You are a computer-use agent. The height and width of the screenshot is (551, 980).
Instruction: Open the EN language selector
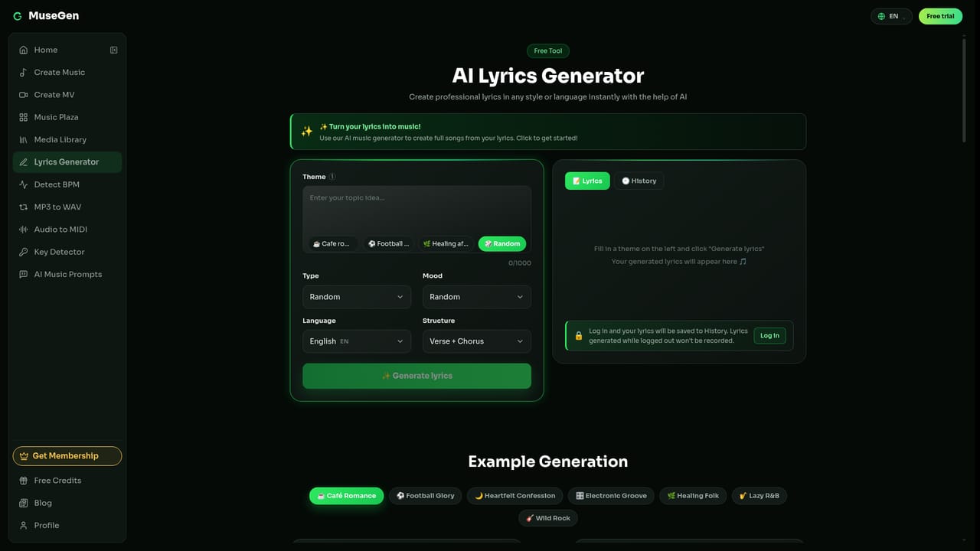pos(891,16)
